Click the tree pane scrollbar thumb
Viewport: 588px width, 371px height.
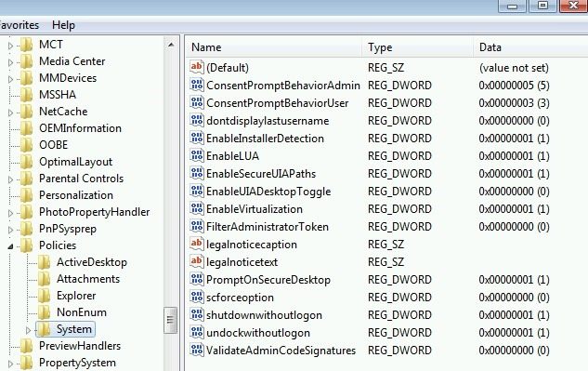point(171,320)
